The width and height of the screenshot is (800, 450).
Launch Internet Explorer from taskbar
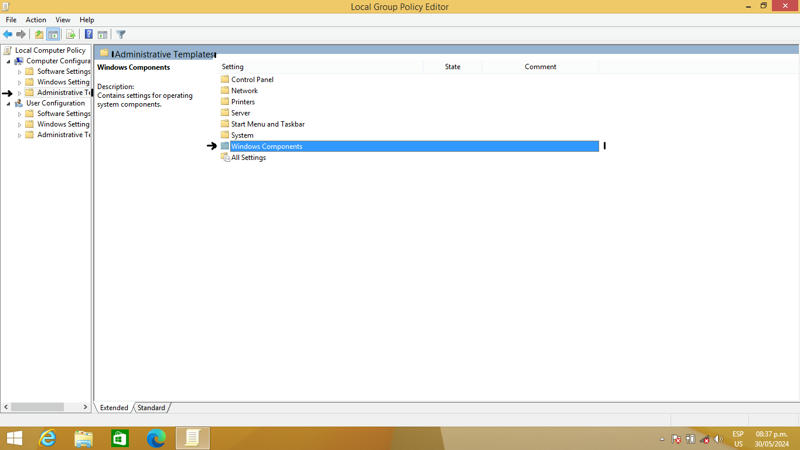[47, 438]
